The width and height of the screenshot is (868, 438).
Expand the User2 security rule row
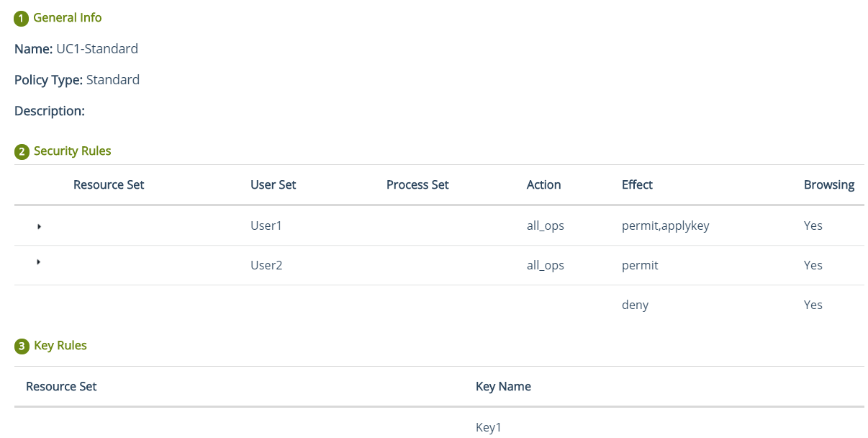[x=39, y=262]
